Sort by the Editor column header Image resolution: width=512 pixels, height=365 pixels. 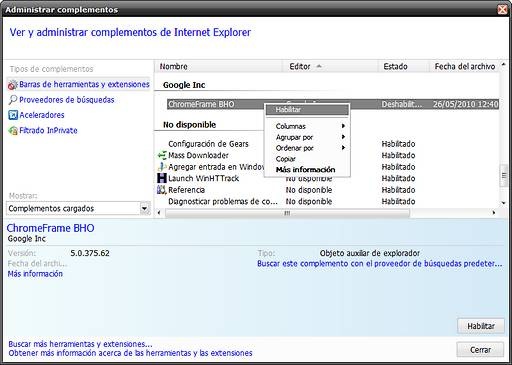pos(330,66)
